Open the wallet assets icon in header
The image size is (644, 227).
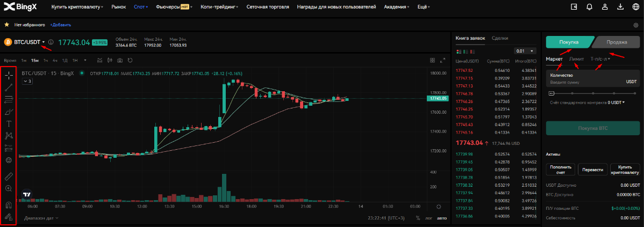(x=574, y=7)
